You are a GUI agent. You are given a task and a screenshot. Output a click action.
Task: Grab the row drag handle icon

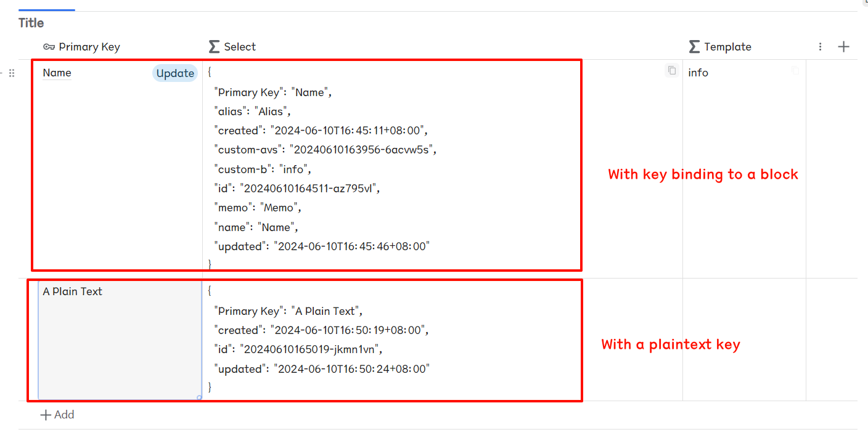12,73
